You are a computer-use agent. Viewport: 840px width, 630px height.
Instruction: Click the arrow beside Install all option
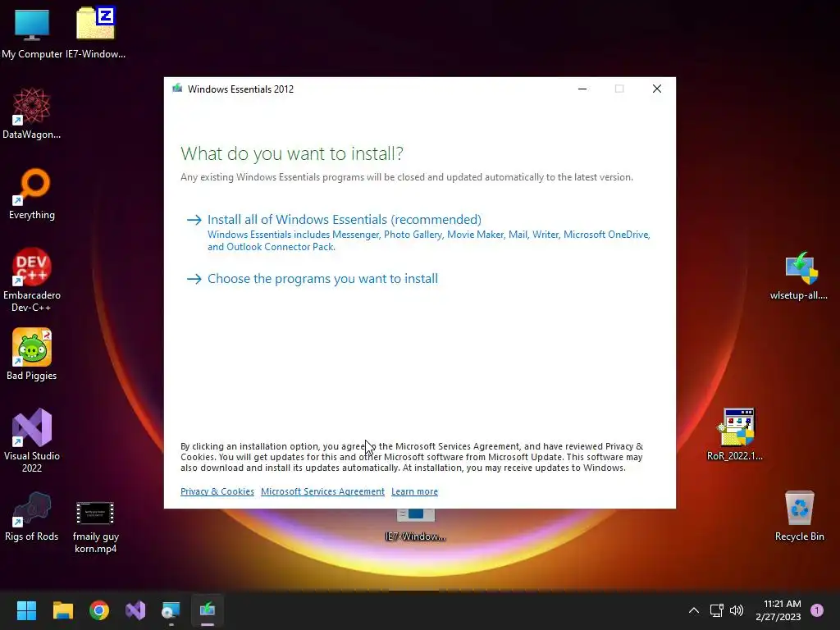tap(194, 220)
